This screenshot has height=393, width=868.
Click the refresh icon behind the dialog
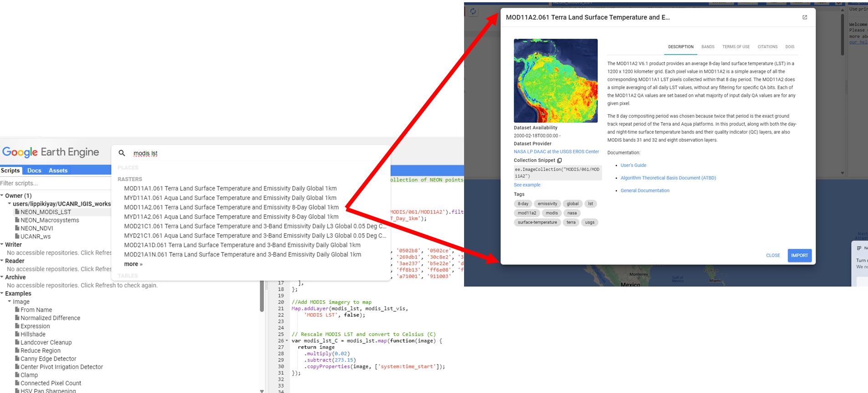(x=473, y=11)
